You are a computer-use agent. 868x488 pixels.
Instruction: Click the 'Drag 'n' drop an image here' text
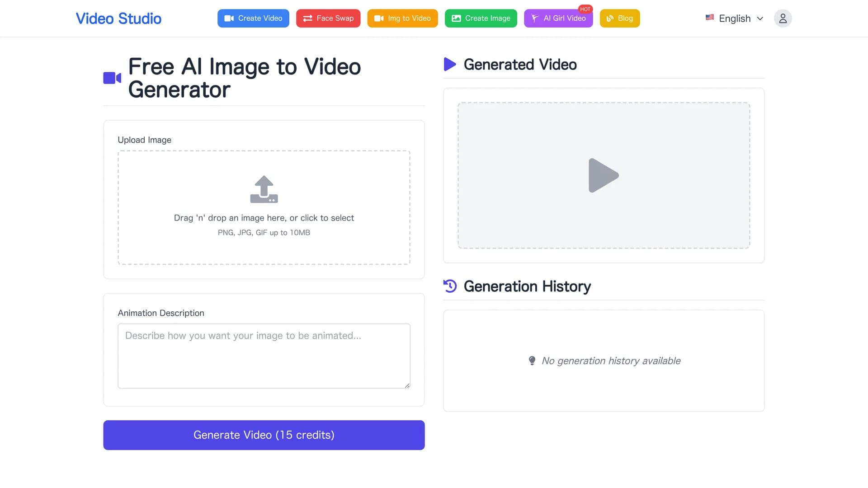[x=264, y=218]
